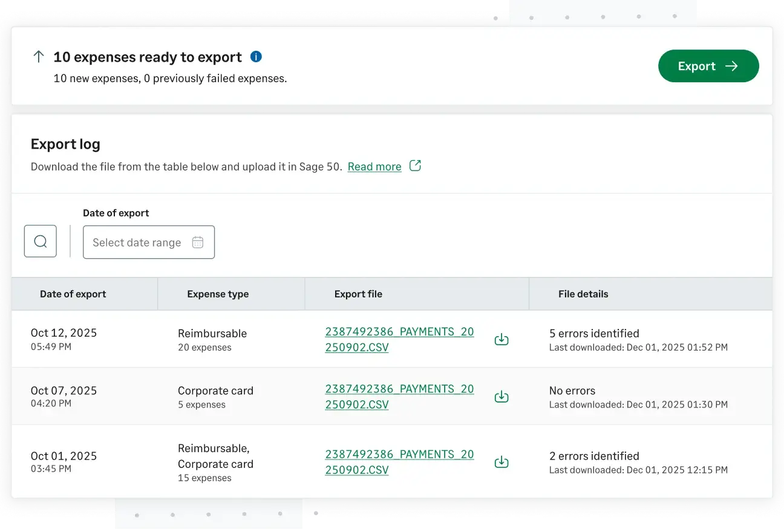This screenshot has height=532, width=784.
Task: Click the Date of export column header
Action: point(73,294)
